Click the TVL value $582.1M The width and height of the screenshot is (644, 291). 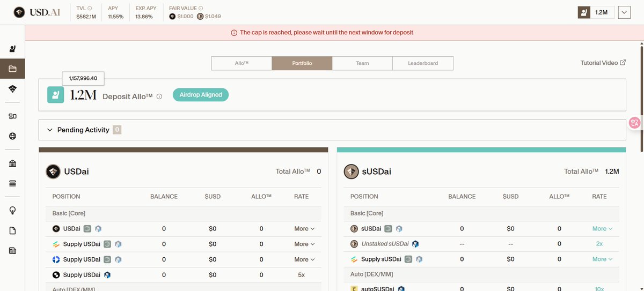[x=86, y=17]
